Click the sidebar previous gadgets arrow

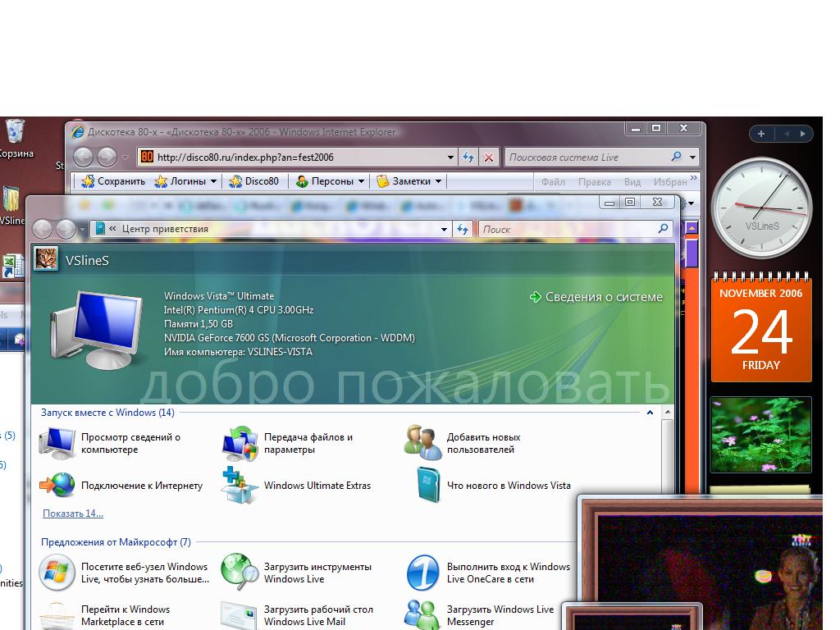point(787,134)
